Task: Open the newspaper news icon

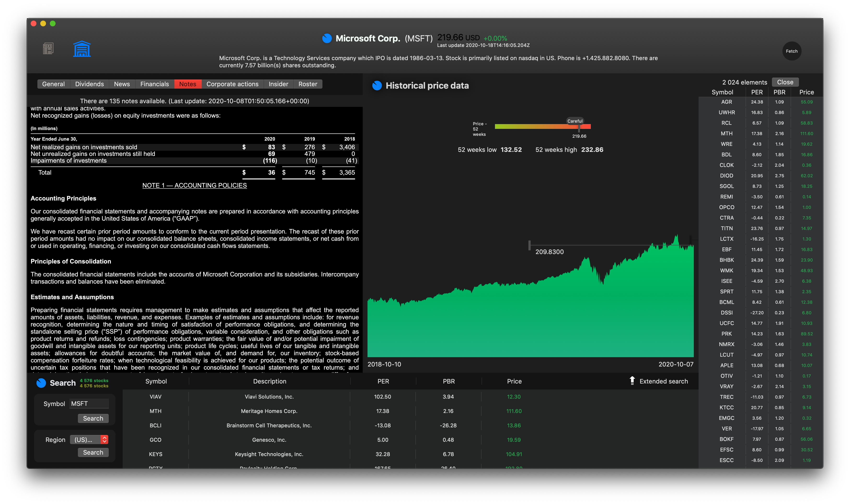Action: tap(48, 49)
